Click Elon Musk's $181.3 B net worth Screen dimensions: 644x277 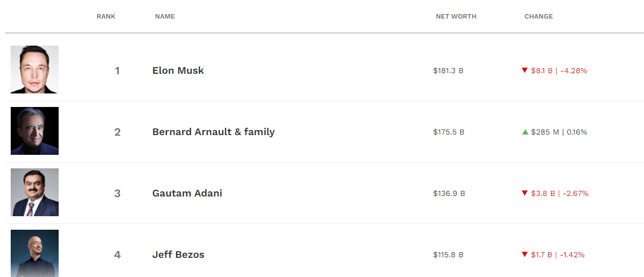[448, 71]
